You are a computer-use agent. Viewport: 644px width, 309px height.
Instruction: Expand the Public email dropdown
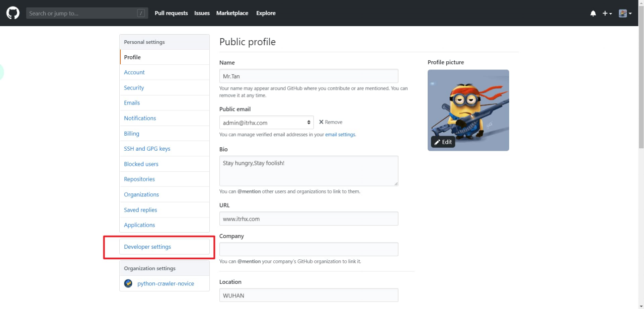(x=266, y=123)
